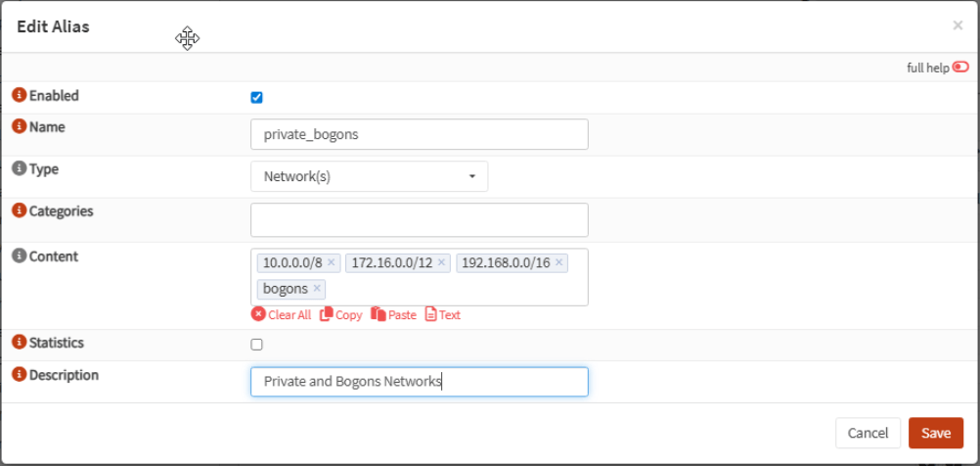Enable the Statistics checkbox
980x466 pixels.
point(257,345)
